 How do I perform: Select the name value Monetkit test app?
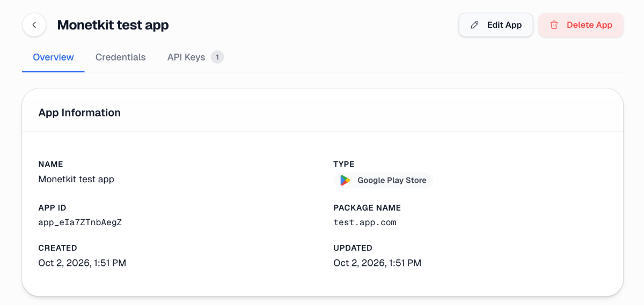[76, 179]
